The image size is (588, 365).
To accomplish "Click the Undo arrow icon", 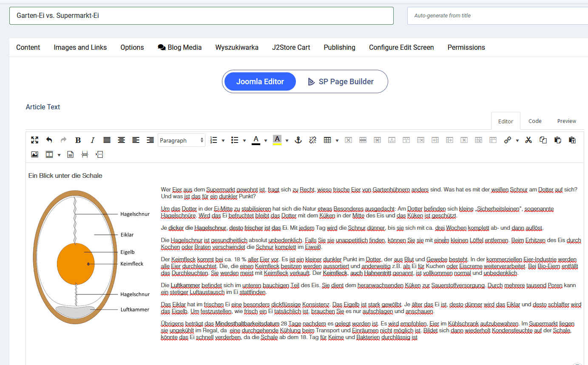I will [49, 140].
